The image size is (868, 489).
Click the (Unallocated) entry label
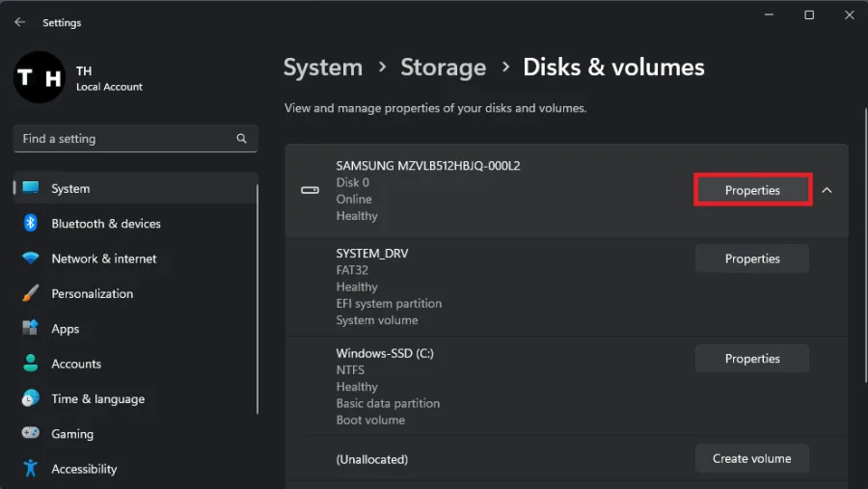[372, 459]
